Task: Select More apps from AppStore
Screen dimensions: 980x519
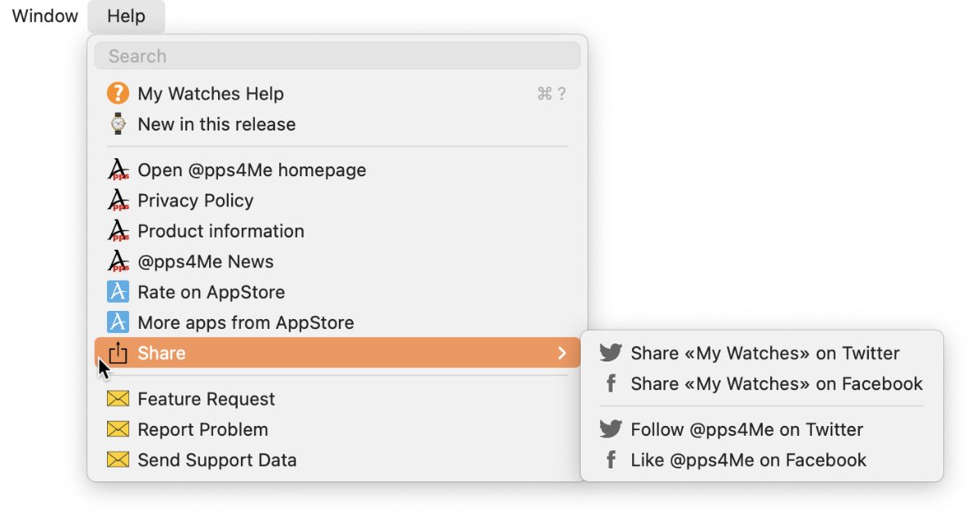Action: 337,322
